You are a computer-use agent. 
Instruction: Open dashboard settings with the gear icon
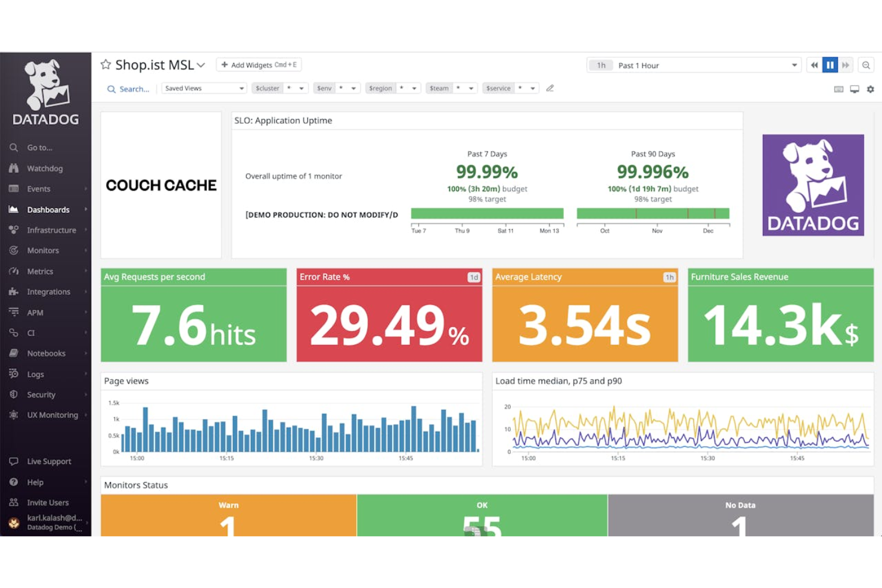coord(870,89)
